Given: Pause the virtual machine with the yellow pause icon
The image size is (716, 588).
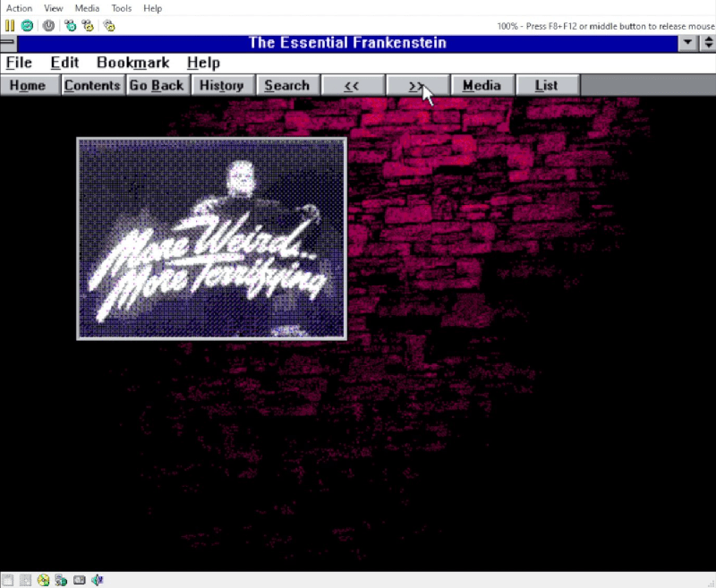Looking at the screenshot, I should (10, 26).
